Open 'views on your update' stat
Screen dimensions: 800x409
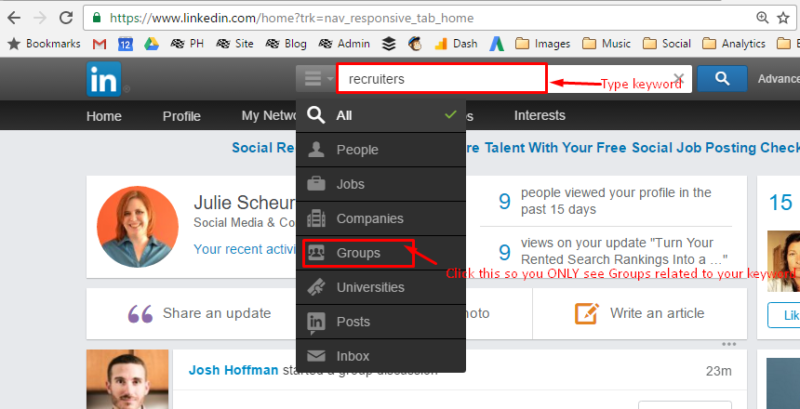pyautogui.click(x=613, y=251)
